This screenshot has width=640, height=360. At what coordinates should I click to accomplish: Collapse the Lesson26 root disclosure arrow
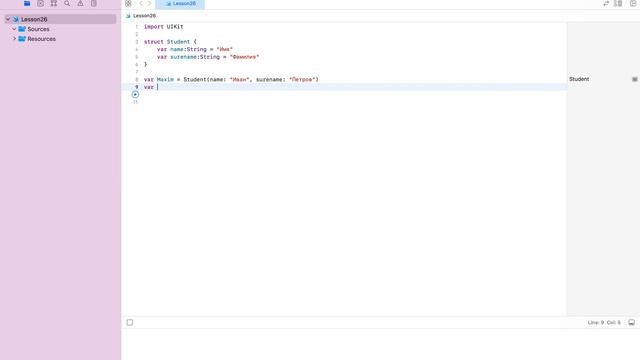click(x=8, y=19)
